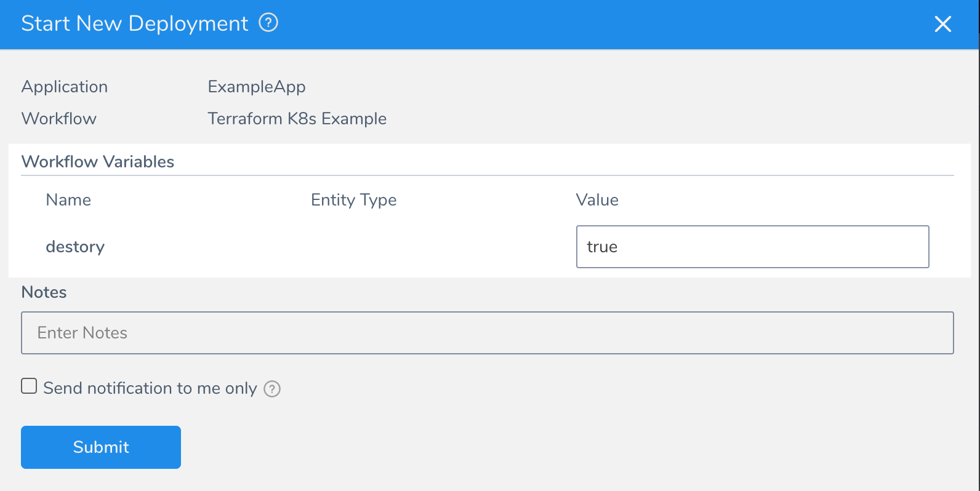Focus the destory value field containing true
This screenshot has height=491, width=980.
[752, 247]
